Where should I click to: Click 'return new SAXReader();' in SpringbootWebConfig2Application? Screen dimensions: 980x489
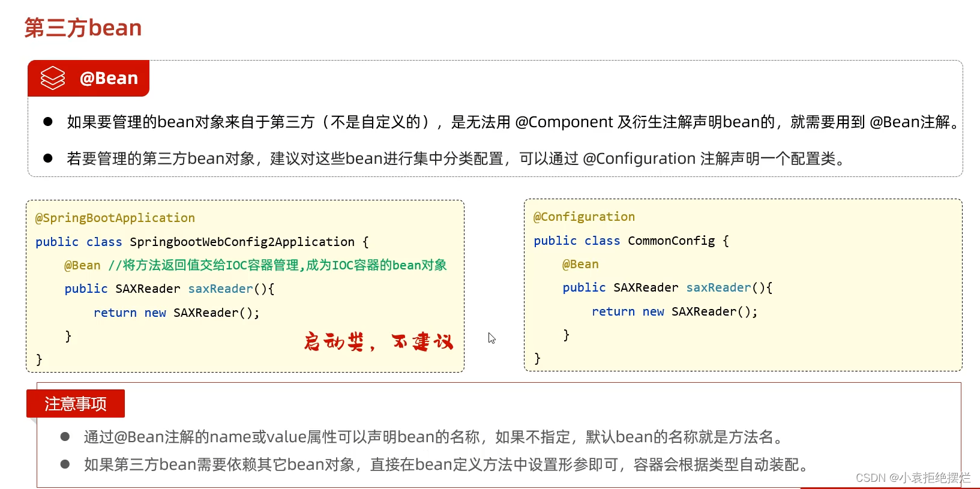(x=176, y=313)
